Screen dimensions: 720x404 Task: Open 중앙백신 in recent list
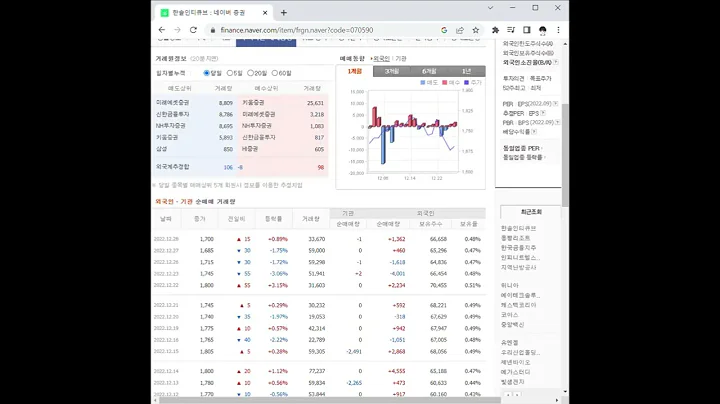(x=512, y=325)
